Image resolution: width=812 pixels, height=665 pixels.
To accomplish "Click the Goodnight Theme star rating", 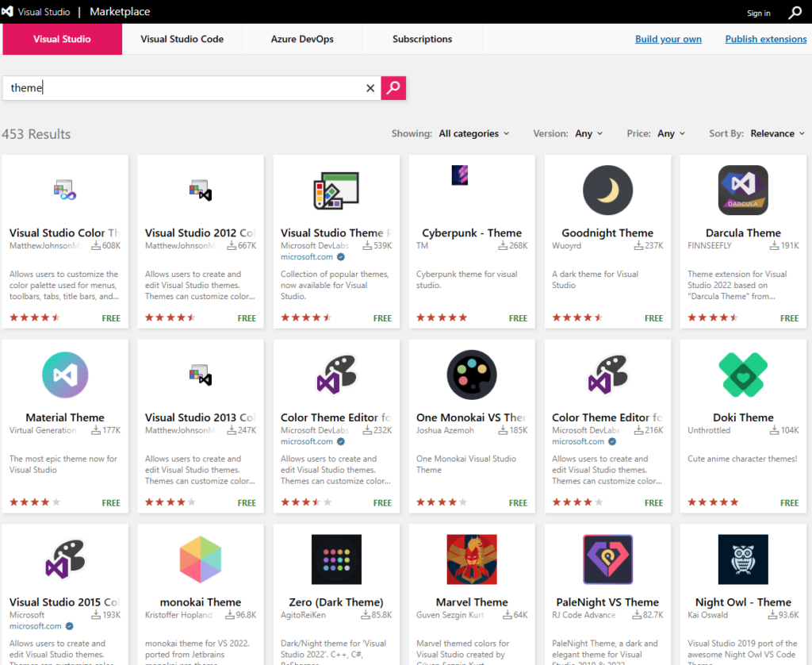I will click(577, 317).
